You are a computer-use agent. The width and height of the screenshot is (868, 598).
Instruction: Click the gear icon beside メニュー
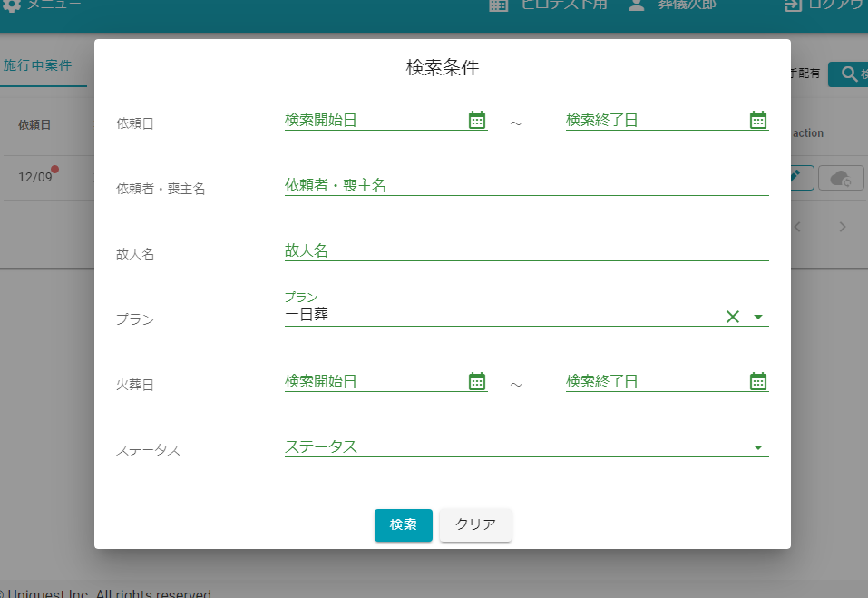(12, 5)
